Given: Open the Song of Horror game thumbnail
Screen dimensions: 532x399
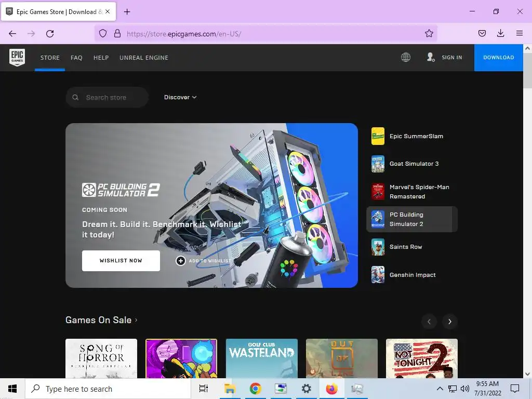Looking at the screenshot, I should 101,358.
